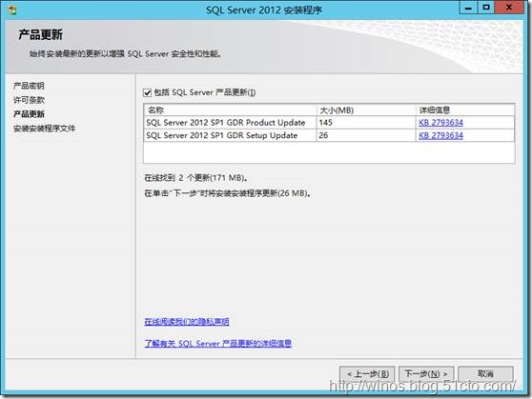Screen dimensions: 532x399
Task: Click the size value 26 in the table
Action: click(323, 135)
